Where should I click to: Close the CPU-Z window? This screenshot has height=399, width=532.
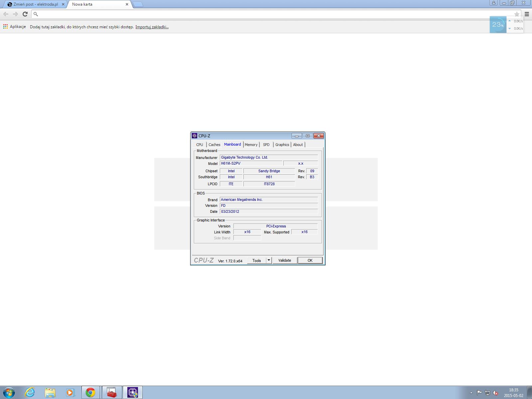pos(319,136)
